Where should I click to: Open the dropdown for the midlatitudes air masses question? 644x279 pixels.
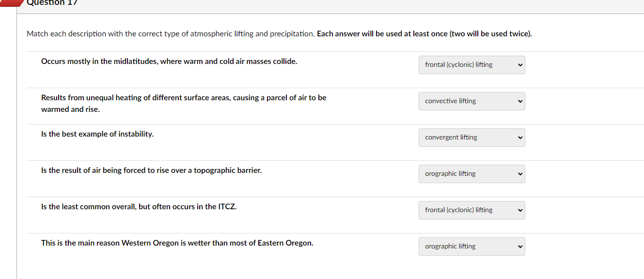[x=471, y=64]
